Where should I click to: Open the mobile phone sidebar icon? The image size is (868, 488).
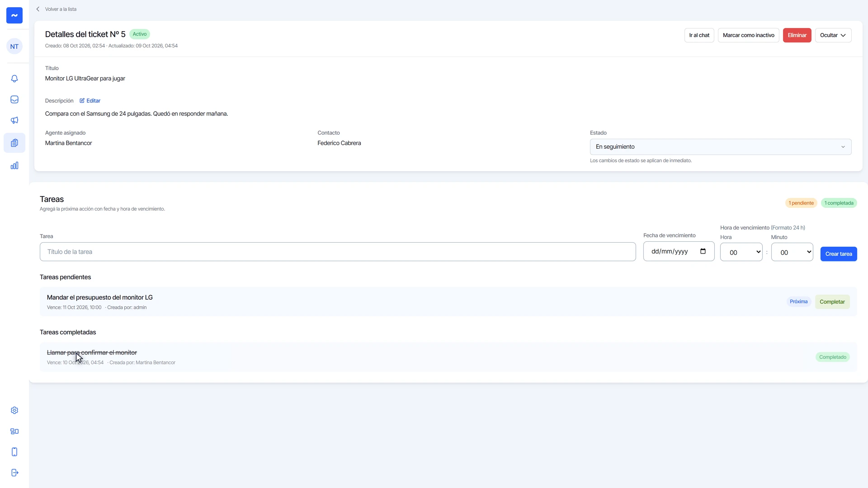point(14,452)
